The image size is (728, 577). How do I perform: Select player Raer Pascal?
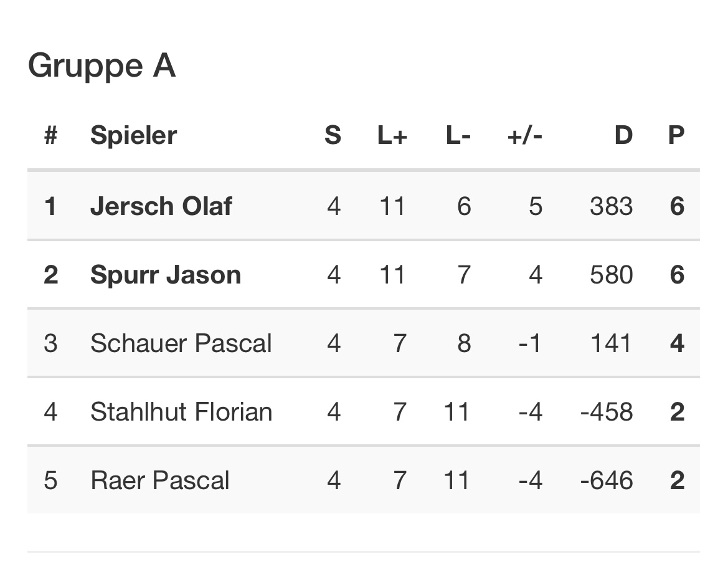tap(159, 480)
